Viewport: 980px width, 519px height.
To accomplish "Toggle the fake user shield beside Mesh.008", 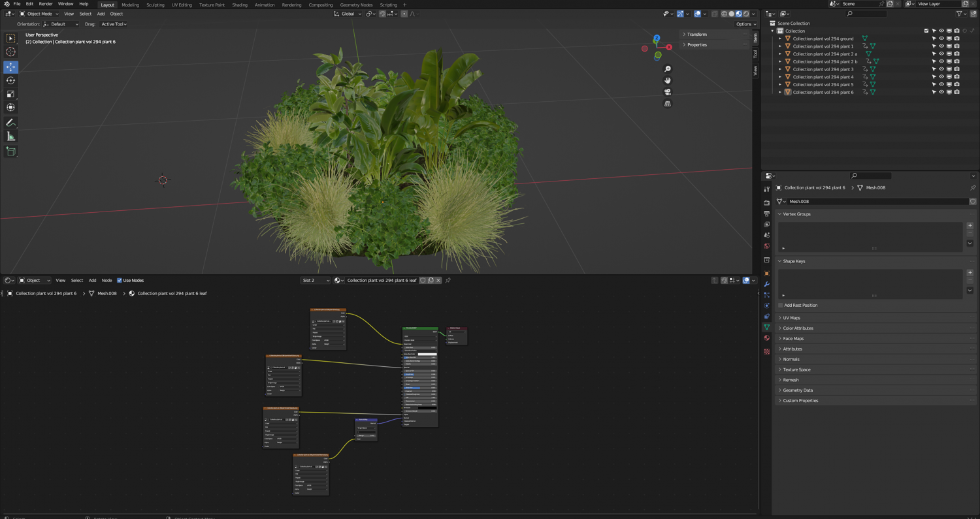I will pyautogui.click(x=973, y=202).
